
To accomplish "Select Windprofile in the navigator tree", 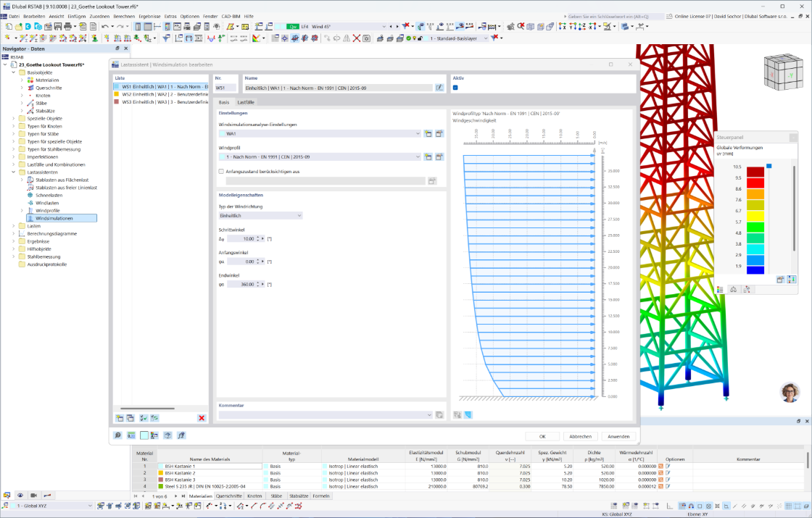I will 48,211.
